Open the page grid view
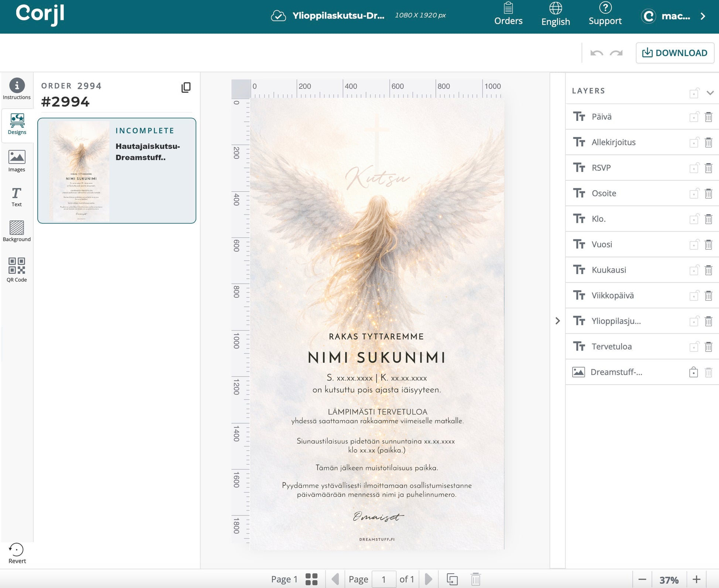The height and width of the screenshot is (588, 719). (x=311, y=579)
